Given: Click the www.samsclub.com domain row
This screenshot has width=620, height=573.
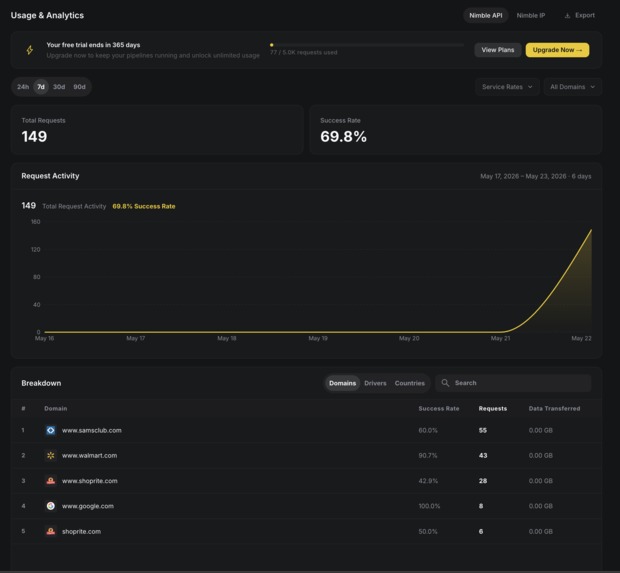Looking at the screenshot, I should click(x=306, y=430).
